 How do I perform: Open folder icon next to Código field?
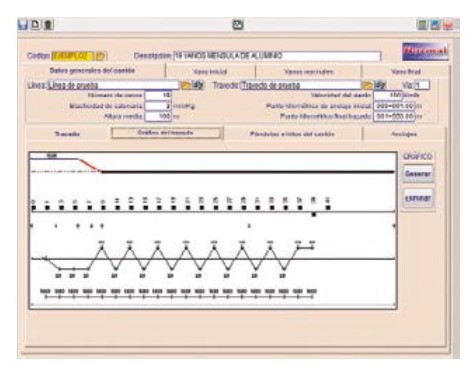click(101, 56)
